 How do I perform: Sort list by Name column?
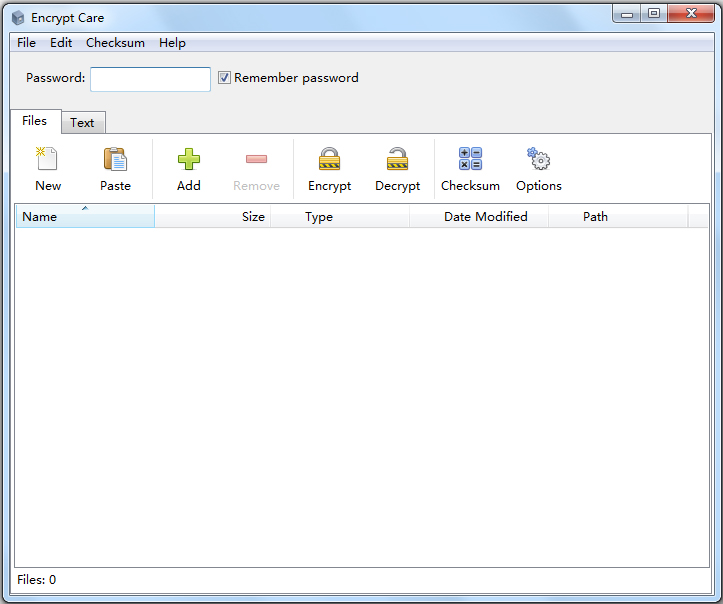(85, 216)
